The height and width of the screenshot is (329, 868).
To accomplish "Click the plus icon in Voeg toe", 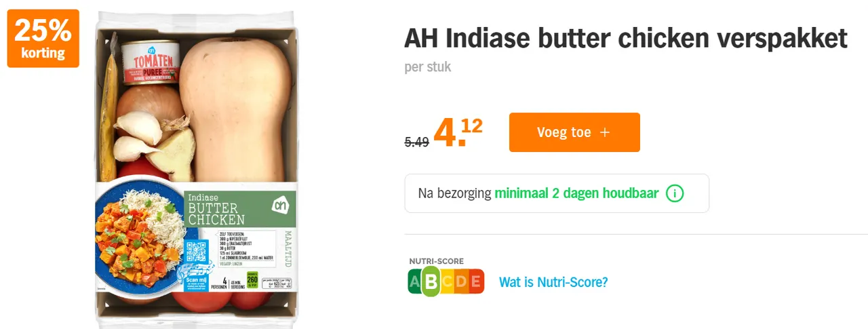I will [x=604, y=132].
